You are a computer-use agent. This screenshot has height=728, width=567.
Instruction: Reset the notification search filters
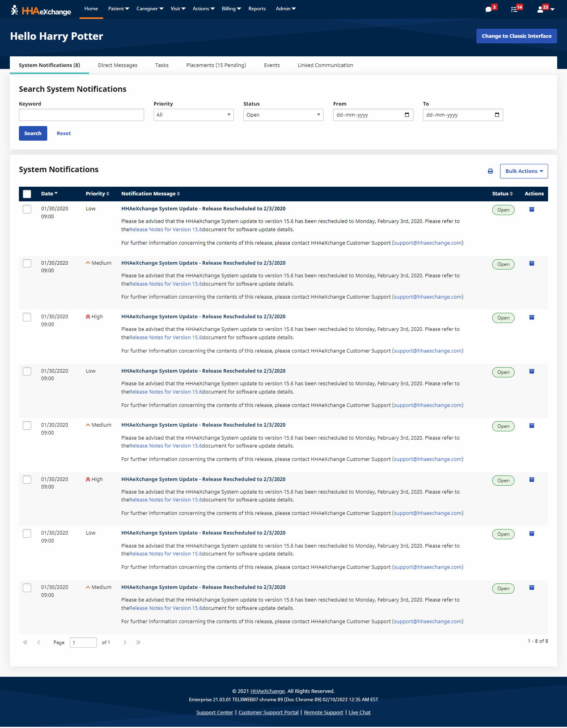pyautogui.click(x=64, y=134)
